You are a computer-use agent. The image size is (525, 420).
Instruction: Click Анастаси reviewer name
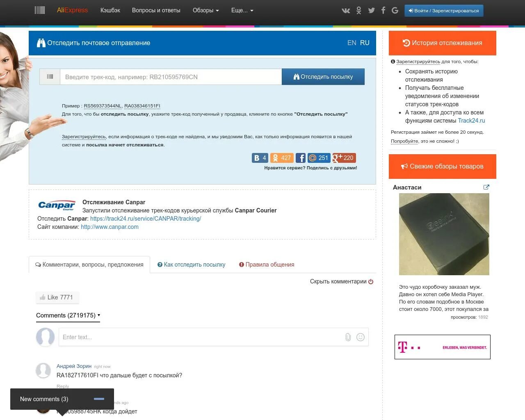tap(407, 187)
